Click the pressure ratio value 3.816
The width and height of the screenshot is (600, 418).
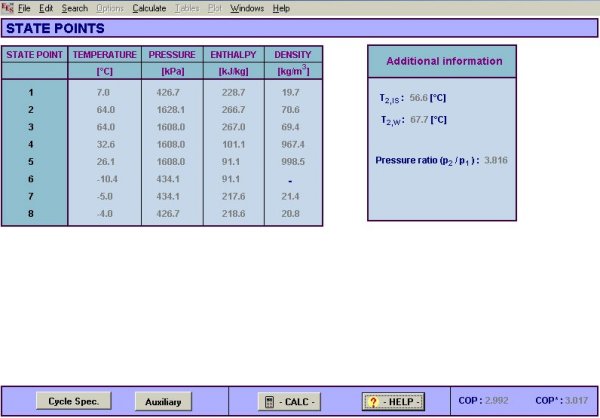[496, 160]
